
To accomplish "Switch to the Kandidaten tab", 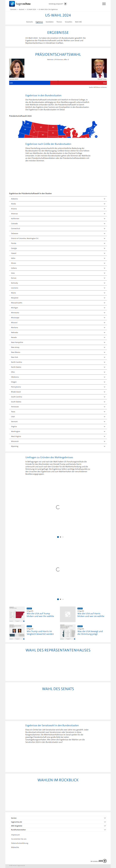I will pos(49,22).
